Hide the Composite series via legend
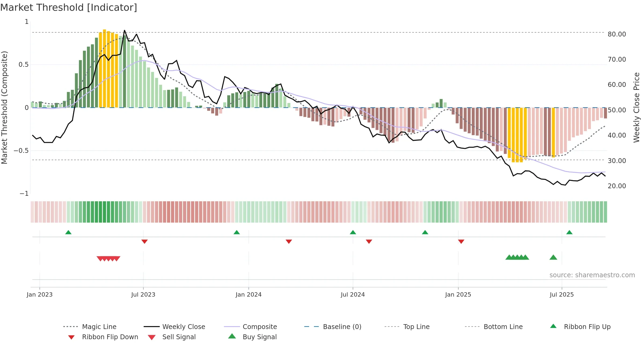Image resolution: width=644 pixels, height=362 pixels. coord(250,327)
